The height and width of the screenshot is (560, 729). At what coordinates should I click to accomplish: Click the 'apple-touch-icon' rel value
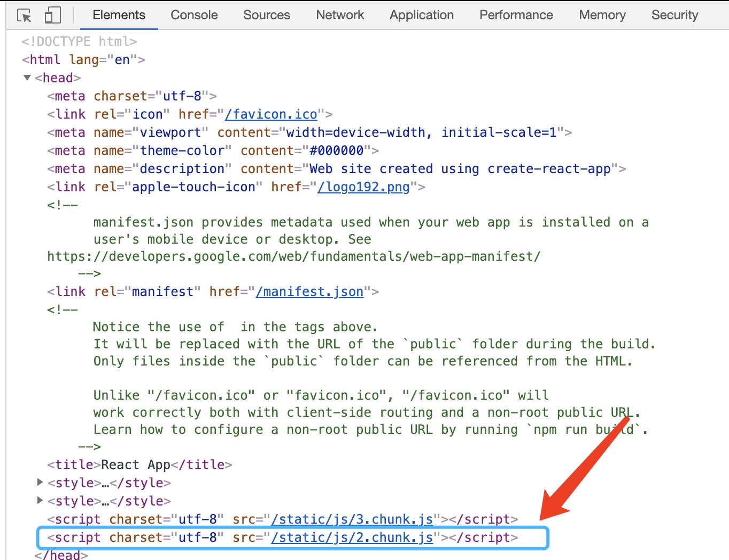[193, 187]
